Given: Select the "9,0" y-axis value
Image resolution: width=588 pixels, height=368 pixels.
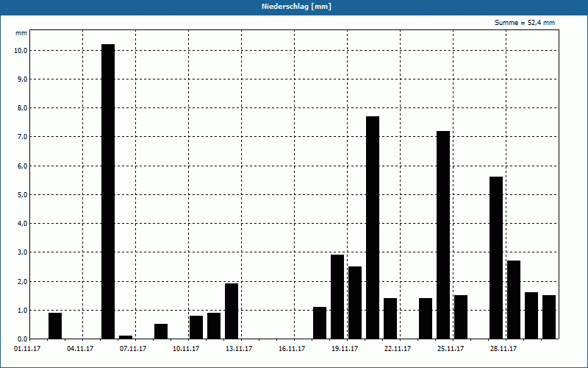Looking at the screenshot, I should (22, 79).
